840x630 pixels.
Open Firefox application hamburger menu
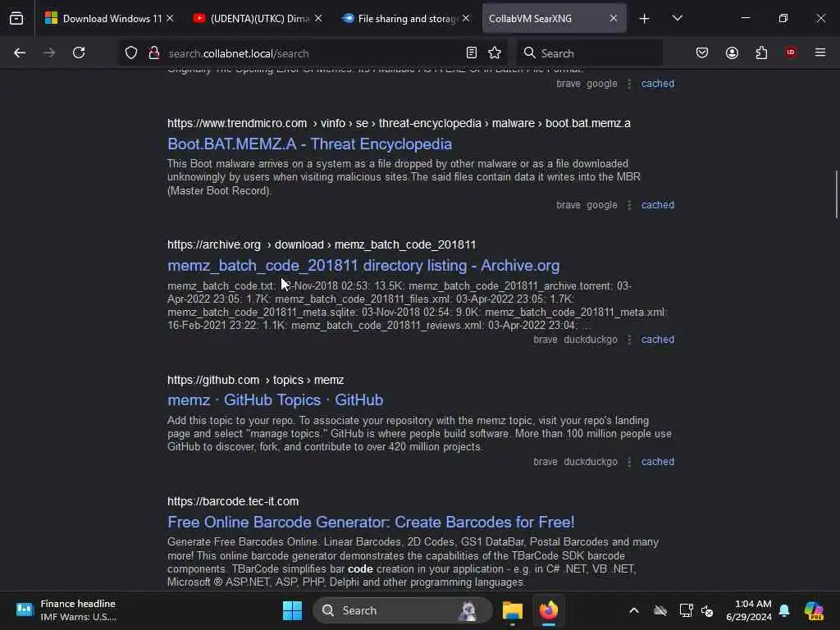click(x=820, y=52)
